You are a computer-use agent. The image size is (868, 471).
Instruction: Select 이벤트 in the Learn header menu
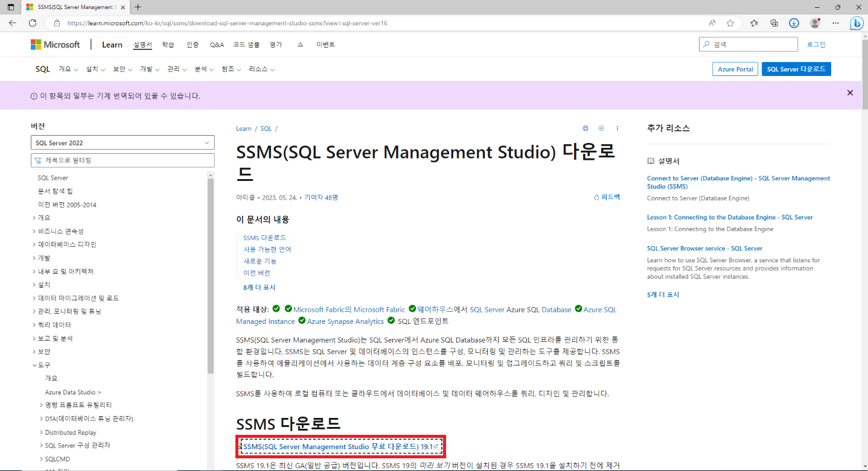click(x=325, y=45)
